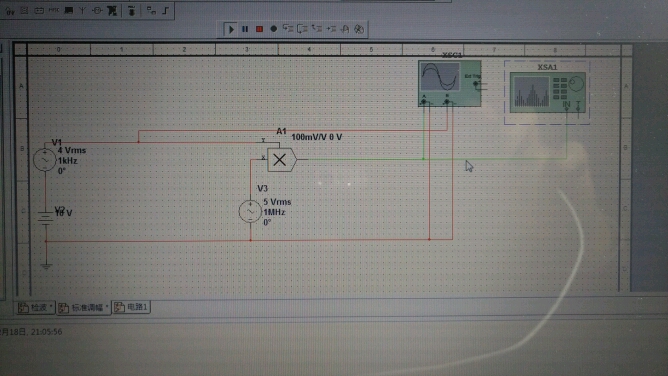
Task: Select the V3 1MHz AC source
Action: 250,212
